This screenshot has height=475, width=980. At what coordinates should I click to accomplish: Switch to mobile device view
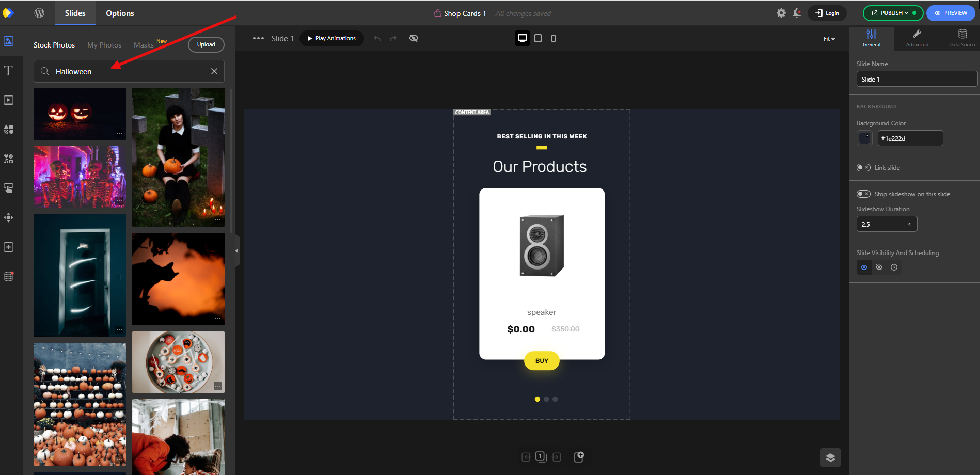click(x=554, y=38)
